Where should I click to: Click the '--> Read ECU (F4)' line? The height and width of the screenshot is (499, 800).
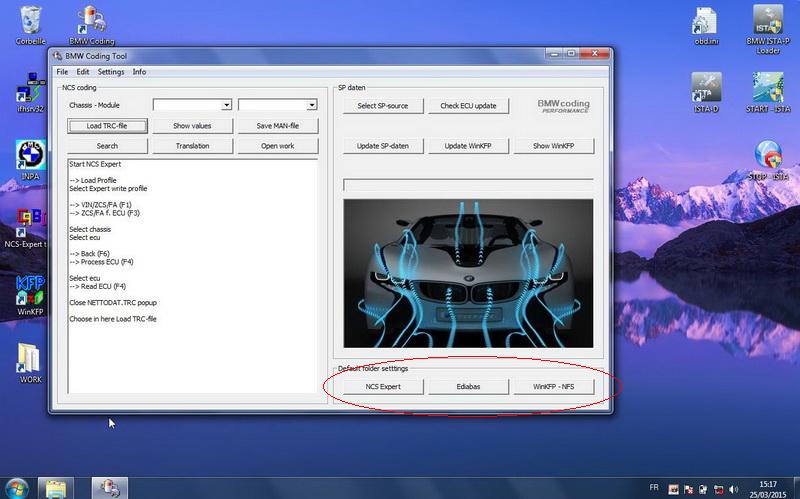97,287
